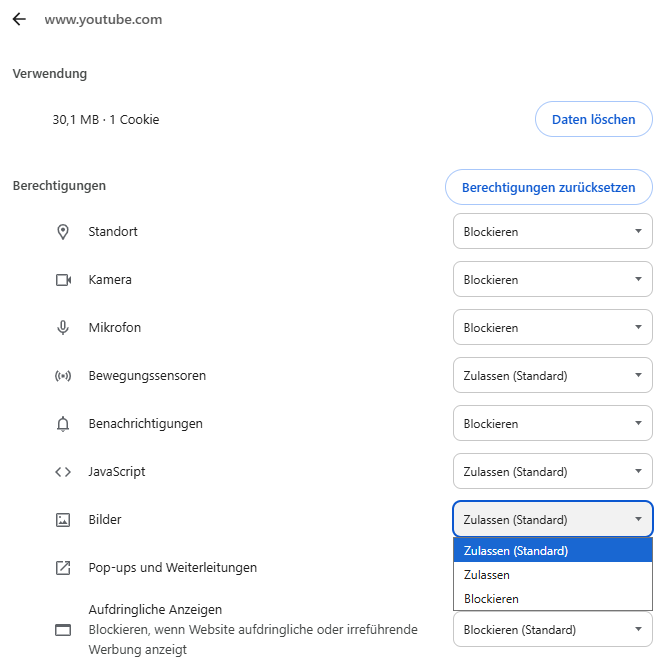
Task: Click Berechtigungen zurücksetzen button
Action: [548, 188]
